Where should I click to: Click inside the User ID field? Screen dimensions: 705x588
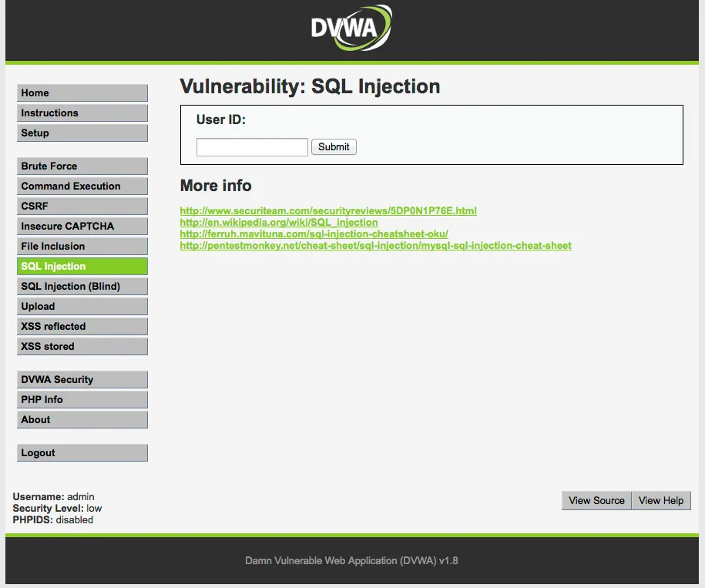pyautogui.click(x=251, y=146)
